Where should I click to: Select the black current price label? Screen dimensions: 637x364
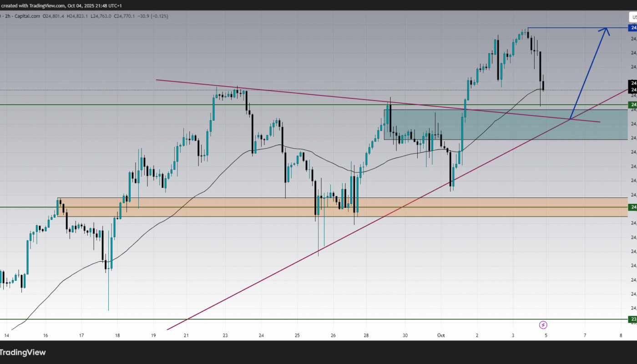coord(632,86)
